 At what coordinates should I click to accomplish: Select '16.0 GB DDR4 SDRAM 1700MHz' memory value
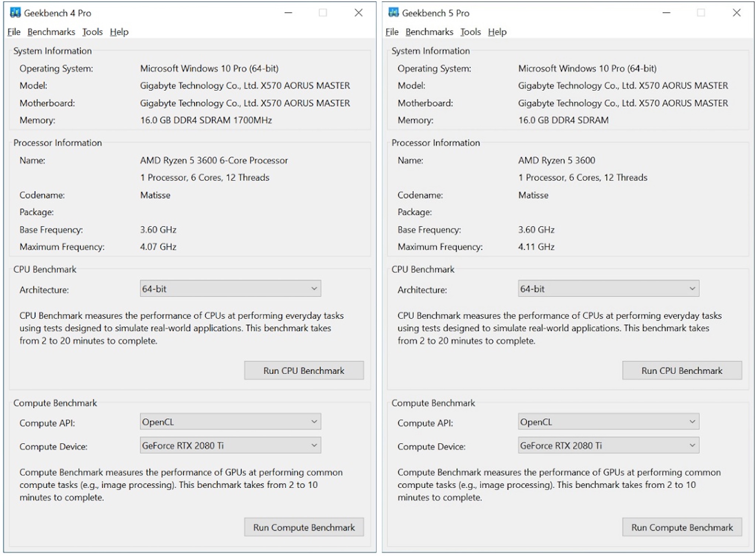(x=206, y=120)
